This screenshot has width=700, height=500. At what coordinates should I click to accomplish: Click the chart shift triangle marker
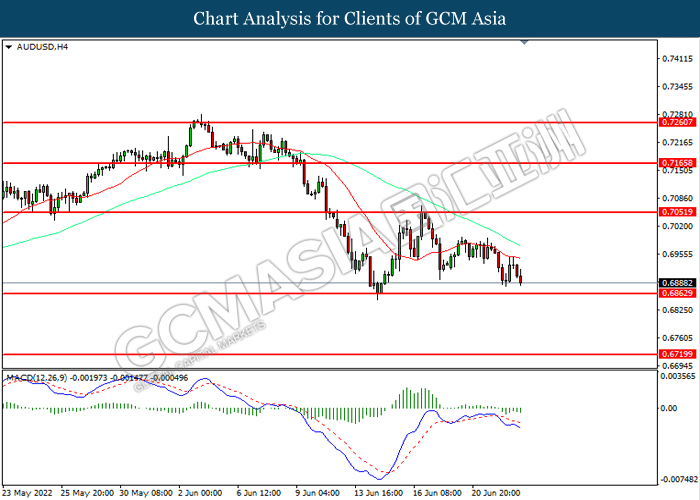525,42
